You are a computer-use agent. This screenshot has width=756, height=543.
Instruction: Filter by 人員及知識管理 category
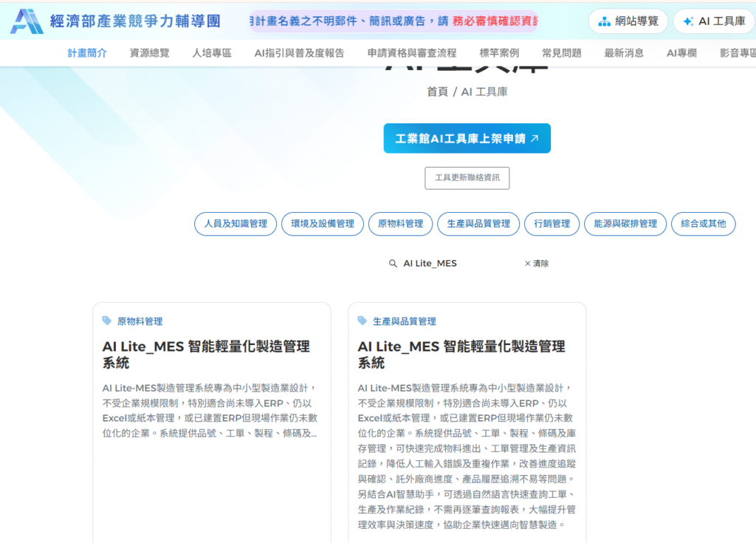(236, 224)
